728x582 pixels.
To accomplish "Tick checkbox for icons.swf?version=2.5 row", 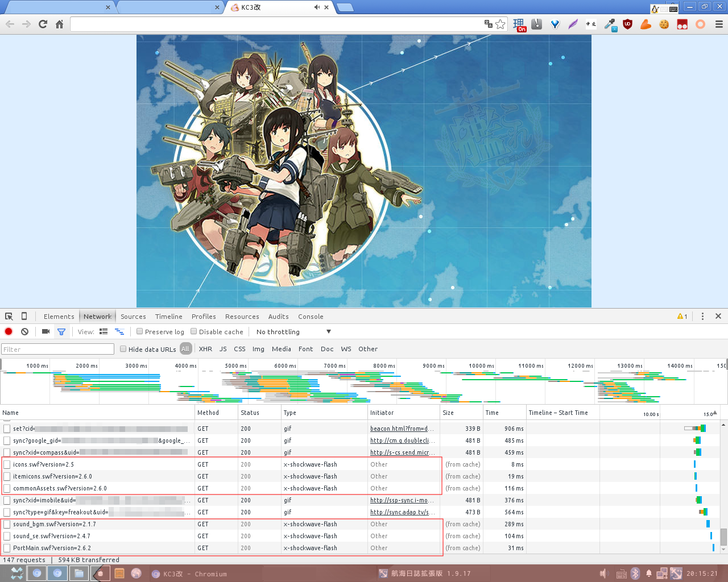I will point(7,464).
